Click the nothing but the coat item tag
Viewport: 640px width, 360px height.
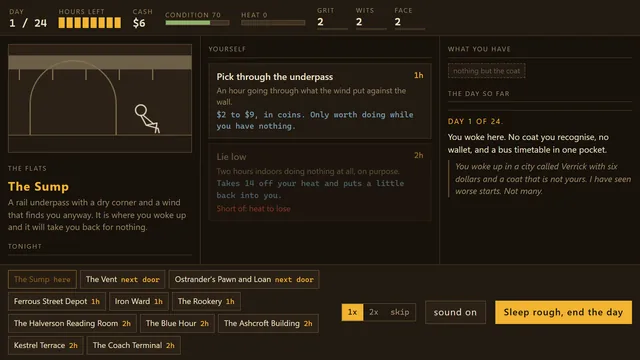click(487, 71)
